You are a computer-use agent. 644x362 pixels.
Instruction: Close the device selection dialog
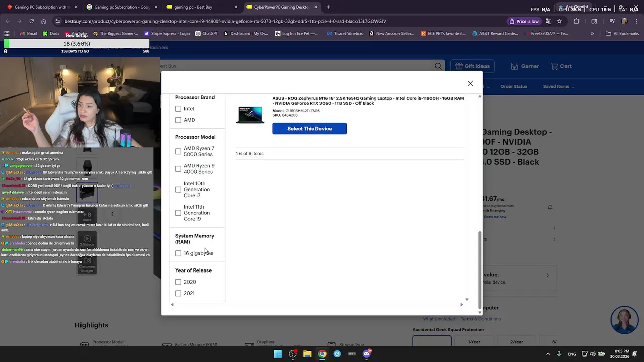click(x=470, y=83)
